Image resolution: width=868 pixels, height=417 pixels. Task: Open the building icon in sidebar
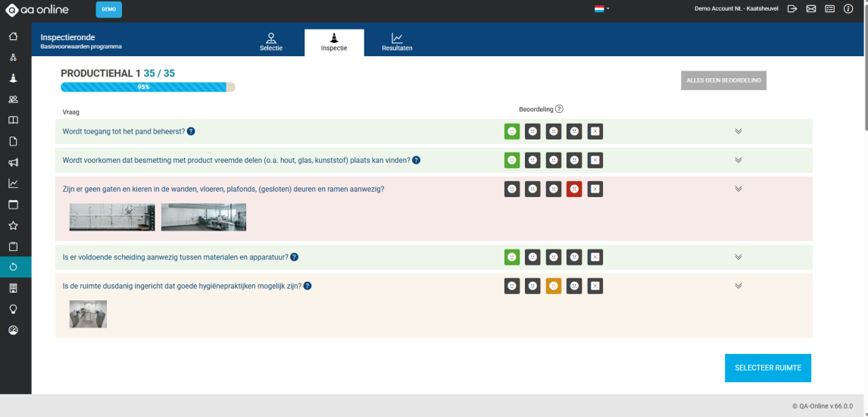click(14, 288)
